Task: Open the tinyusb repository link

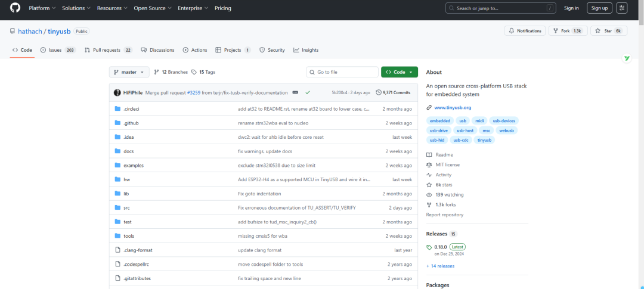Action: coord(59,31)
